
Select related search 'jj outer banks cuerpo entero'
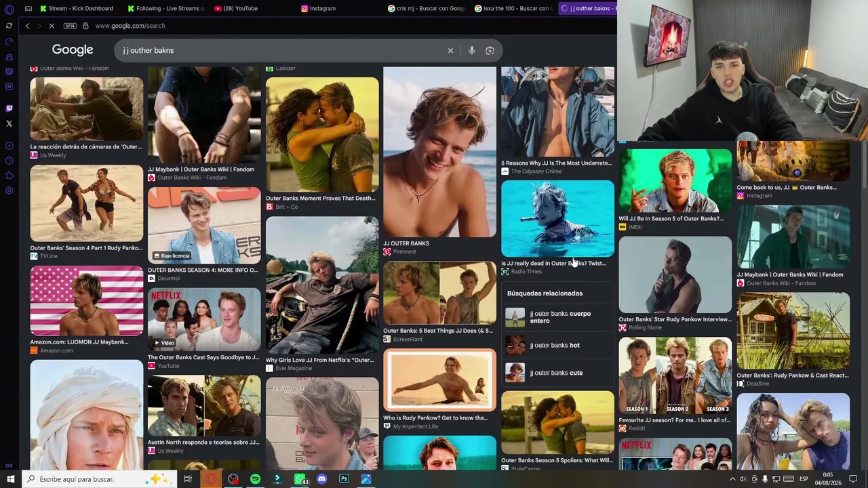(x=557, y=317)
